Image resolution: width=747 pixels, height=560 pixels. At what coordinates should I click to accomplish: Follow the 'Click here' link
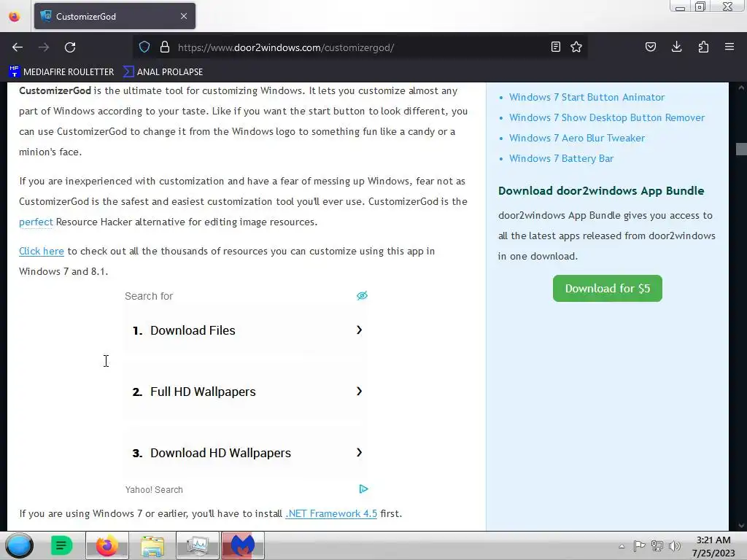click(42, 251)
